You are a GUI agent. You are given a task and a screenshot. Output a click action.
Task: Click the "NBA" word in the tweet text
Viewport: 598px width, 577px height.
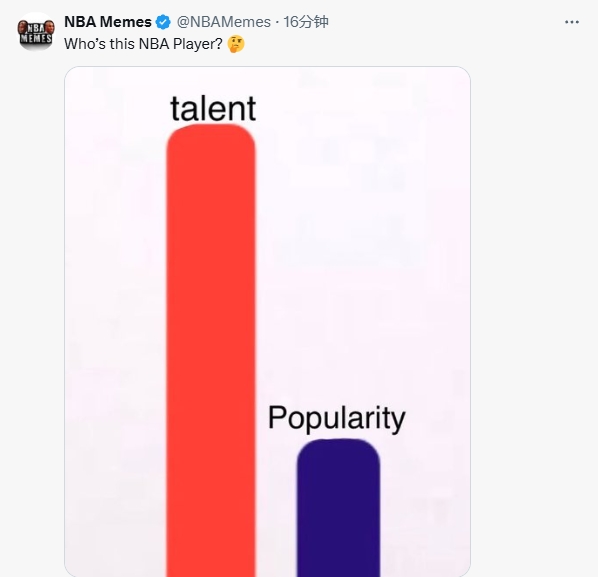[154, 44]
